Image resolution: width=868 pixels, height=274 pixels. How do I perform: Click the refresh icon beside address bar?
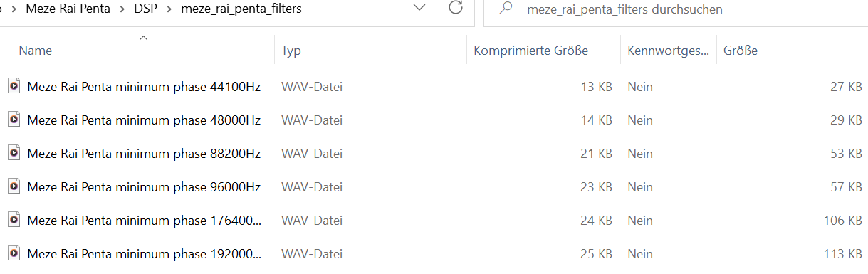pos(456,8)
